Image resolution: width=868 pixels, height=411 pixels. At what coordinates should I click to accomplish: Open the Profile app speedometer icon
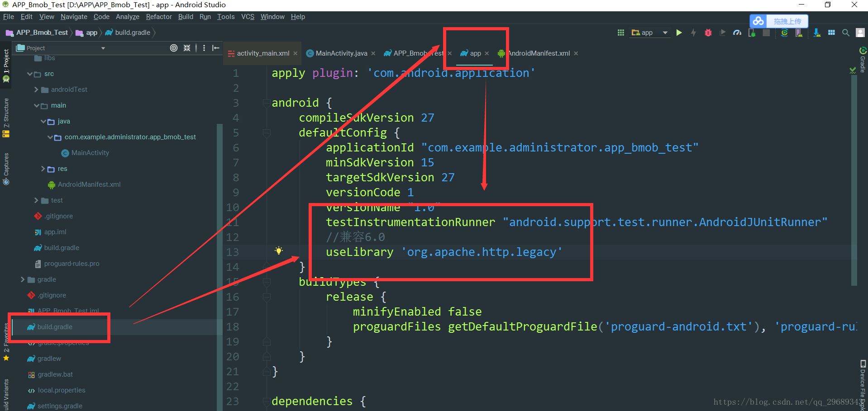pyautogui.click(x=737, y=33)
